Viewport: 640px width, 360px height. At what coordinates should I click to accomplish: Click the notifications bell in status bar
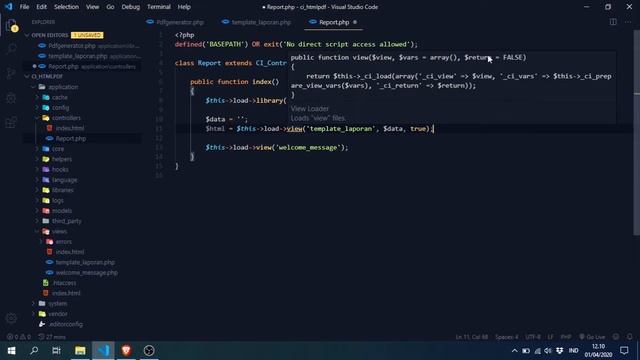pyautogui.click(x=630, y=337)
